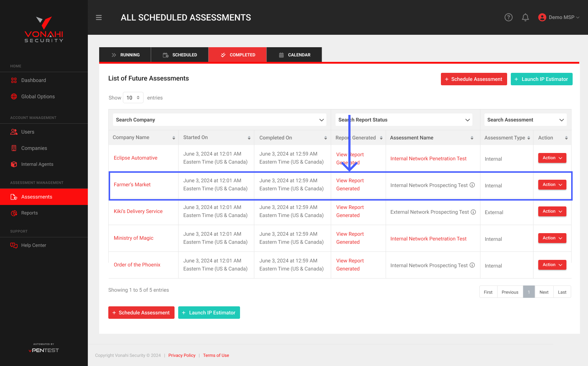Open the Ministry of Magic company link

pyautogui.click(x=134, y=238)
